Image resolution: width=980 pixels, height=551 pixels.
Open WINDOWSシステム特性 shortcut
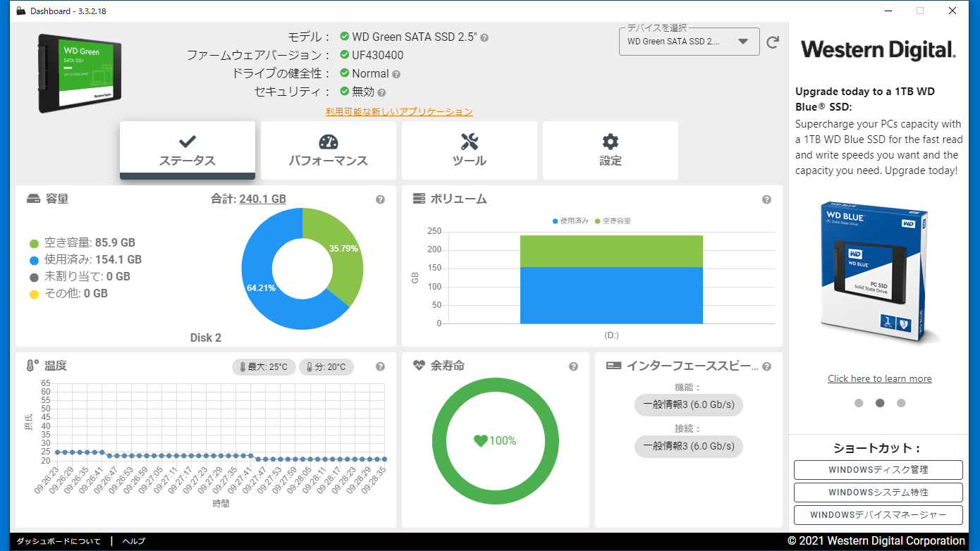[x=878, y=493]
